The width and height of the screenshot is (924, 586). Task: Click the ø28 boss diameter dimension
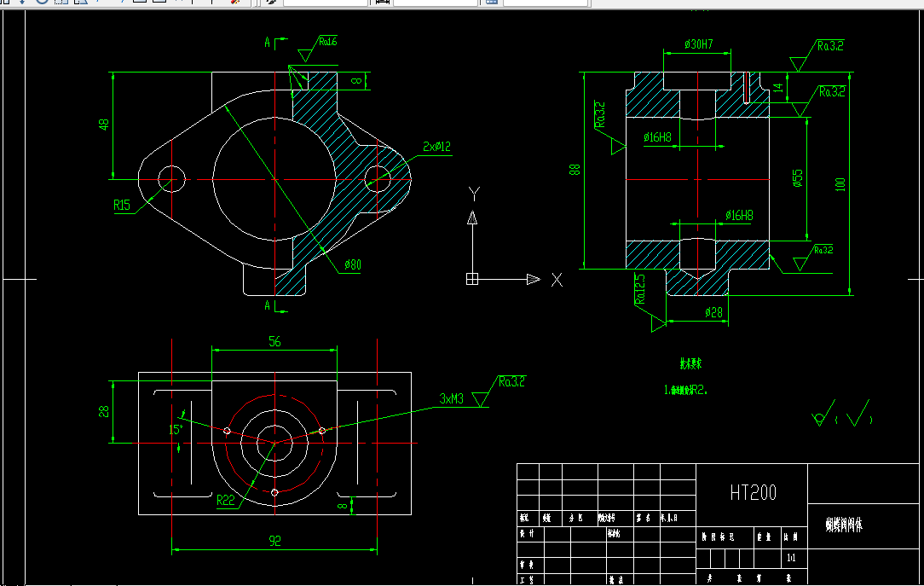pos(714,312)
